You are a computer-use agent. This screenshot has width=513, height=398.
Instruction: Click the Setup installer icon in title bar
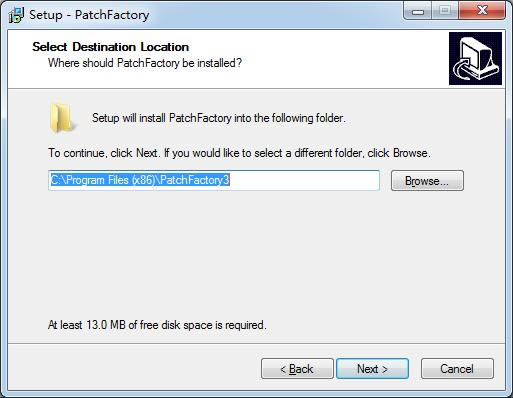tap(16, 15)
